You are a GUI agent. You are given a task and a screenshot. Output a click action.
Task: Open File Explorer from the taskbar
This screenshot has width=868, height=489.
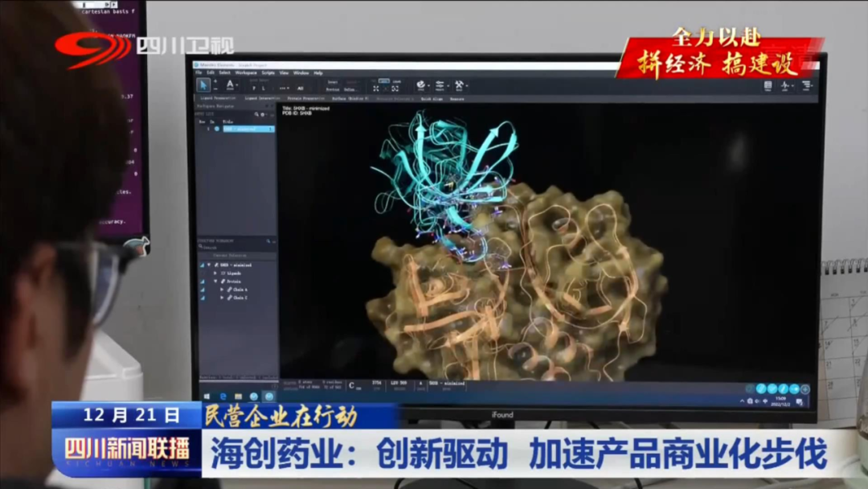point(239,396)
